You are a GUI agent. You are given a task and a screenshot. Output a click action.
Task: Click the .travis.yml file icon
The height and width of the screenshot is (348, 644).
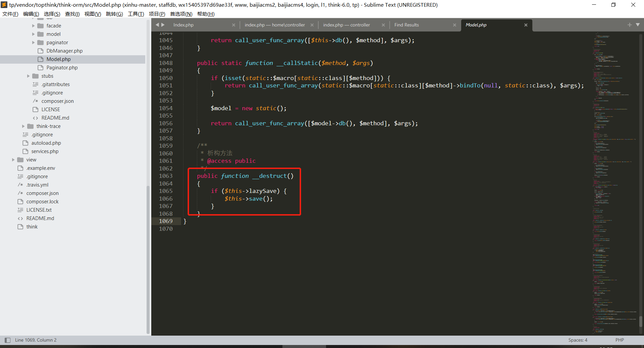[20, 185]
